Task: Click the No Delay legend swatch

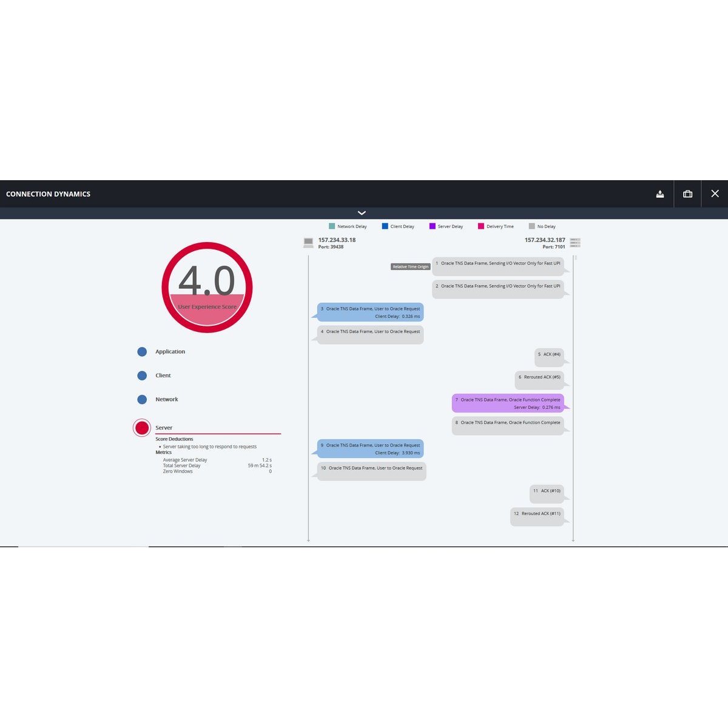Action: (532, 226)
